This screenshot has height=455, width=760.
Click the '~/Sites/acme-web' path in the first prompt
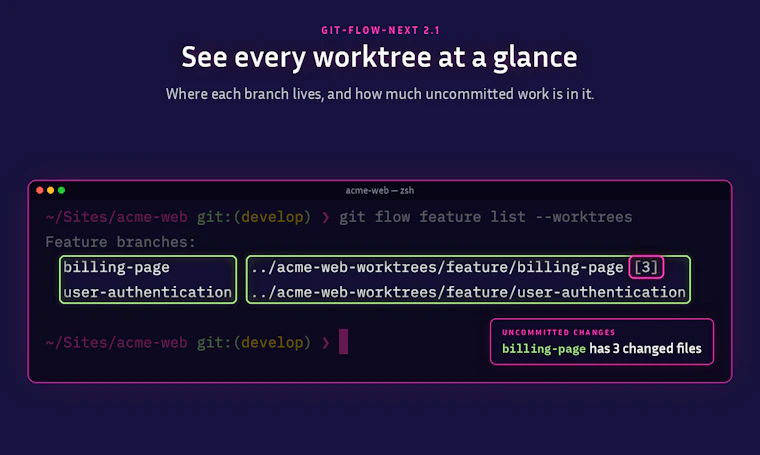point(116,217)
